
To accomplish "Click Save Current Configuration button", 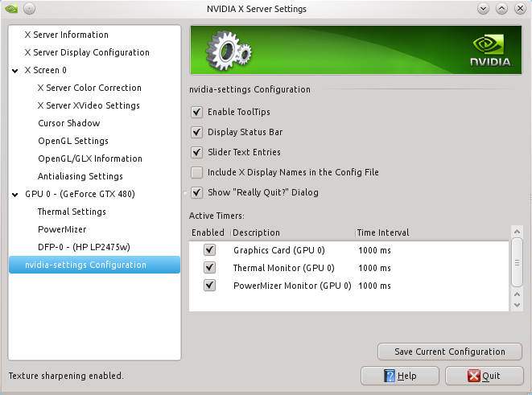I will (450, 352).
